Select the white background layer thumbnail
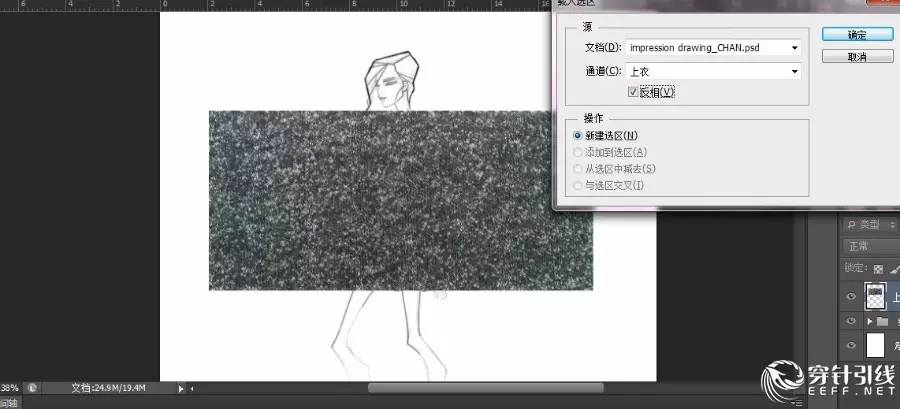900x409 pixels. tap(875, 345)
